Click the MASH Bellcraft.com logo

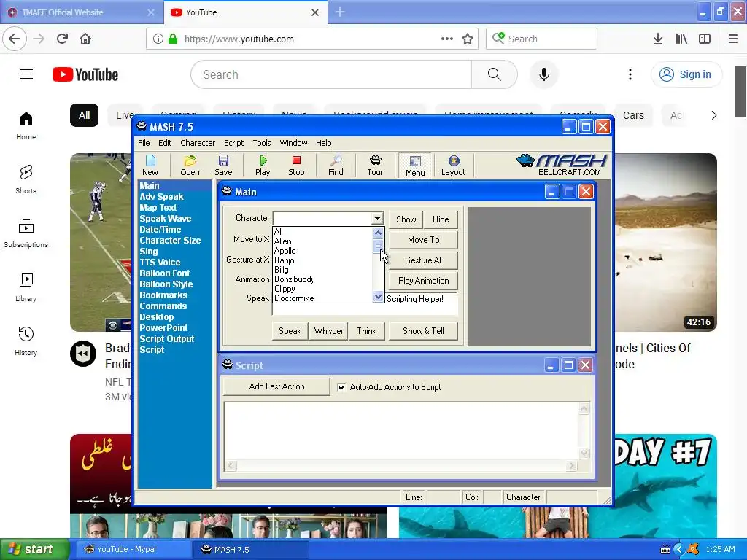pyautogui.click(x=562, y=165)
